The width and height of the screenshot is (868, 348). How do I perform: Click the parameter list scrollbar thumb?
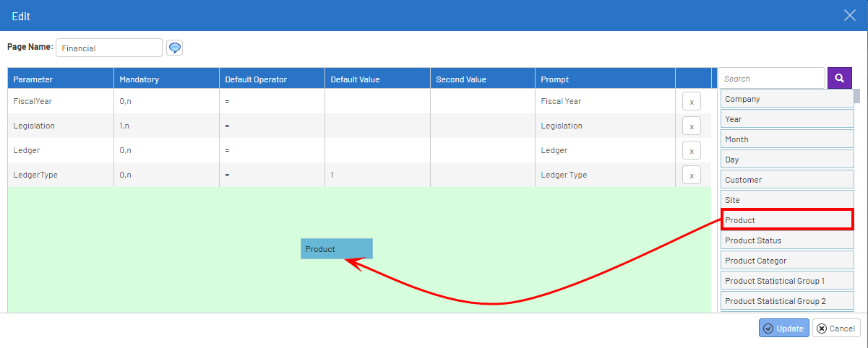coord(857,96)
